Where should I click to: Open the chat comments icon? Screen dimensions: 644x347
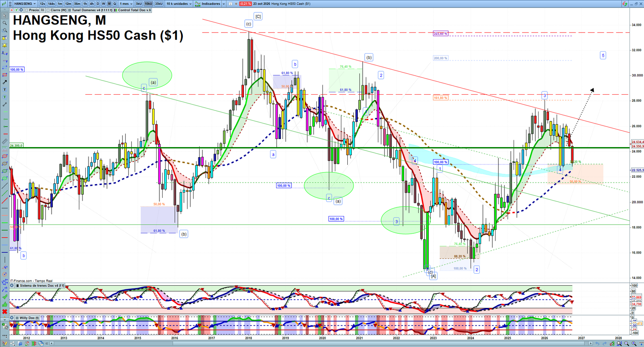click(x=20, y=343)
